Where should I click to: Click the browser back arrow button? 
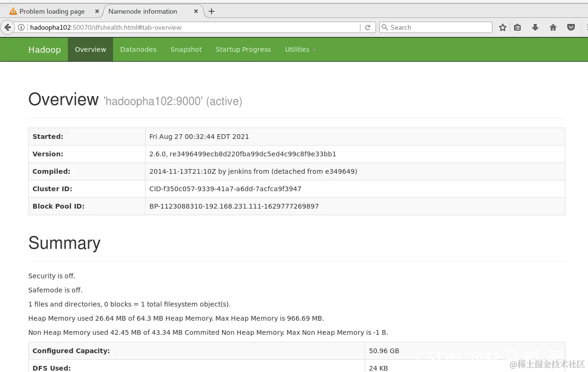click(8, 27)
